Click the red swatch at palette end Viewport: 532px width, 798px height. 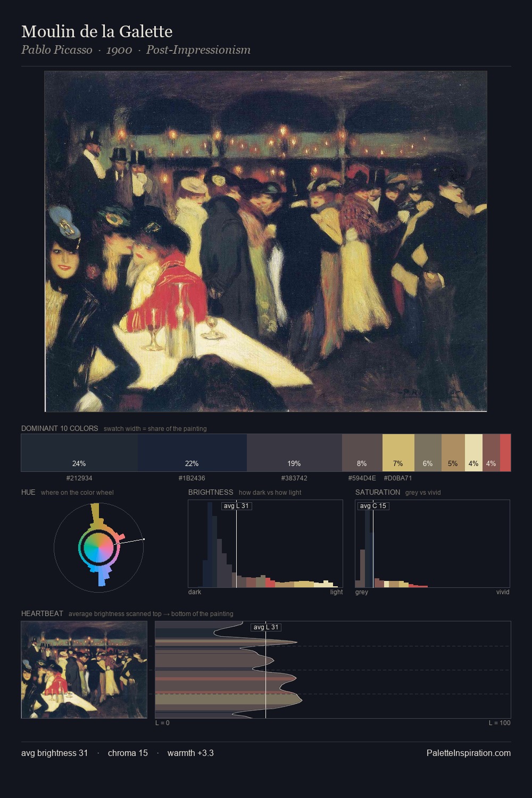tap(505, 453)
